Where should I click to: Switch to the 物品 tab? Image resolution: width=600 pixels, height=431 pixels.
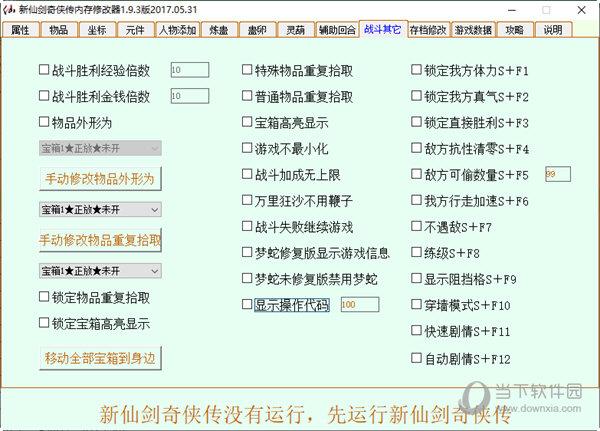coord(59,30)
